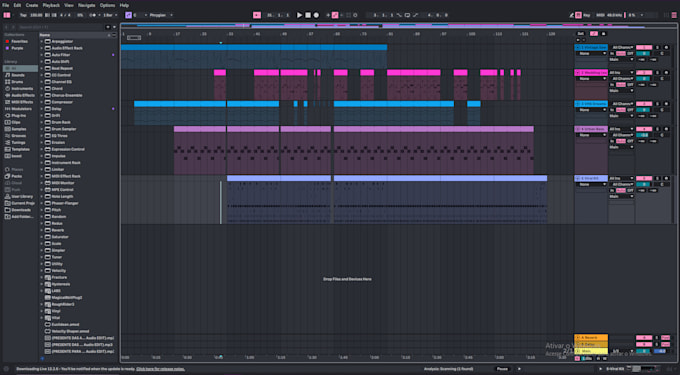Click the Set locator button
Screen dimensions: 680x375
click(580, 33)
